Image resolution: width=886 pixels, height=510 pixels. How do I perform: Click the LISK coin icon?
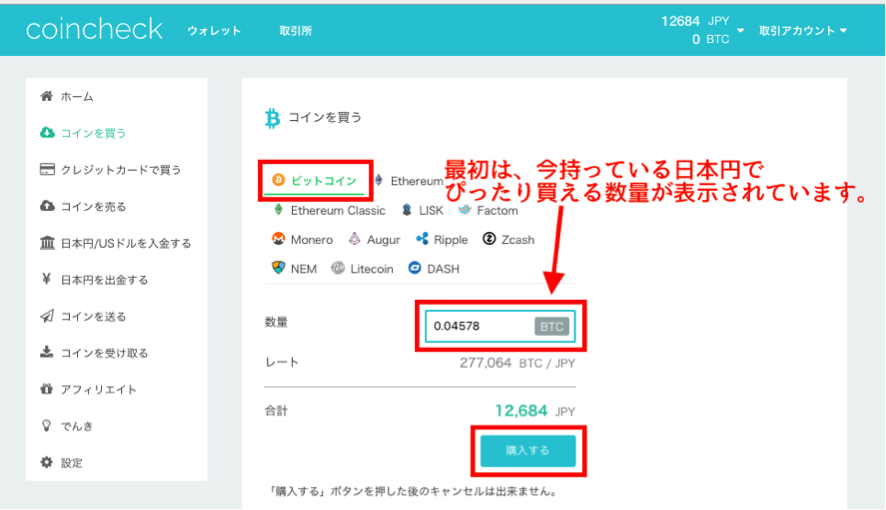407,210
